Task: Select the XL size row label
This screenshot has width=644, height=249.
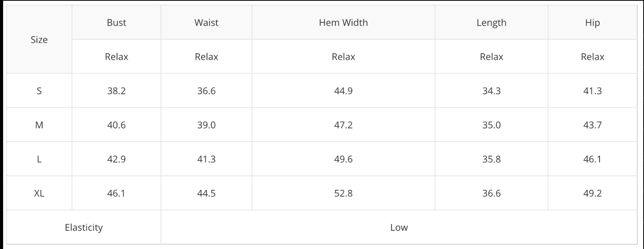Action: coord(39,193)
